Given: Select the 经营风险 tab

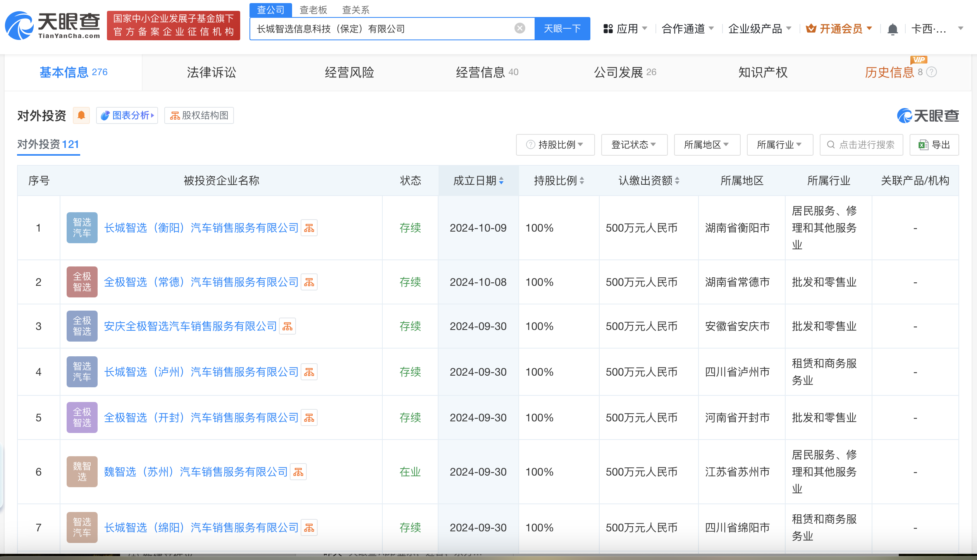Looking at the screenshot, I should (349, 72).
